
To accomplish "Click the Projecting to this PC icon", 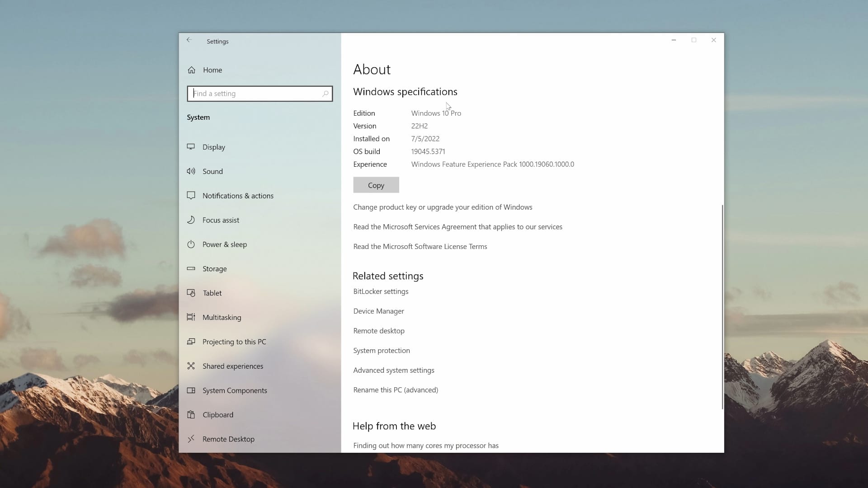I will pyautogui.click(x=191, y=342).
